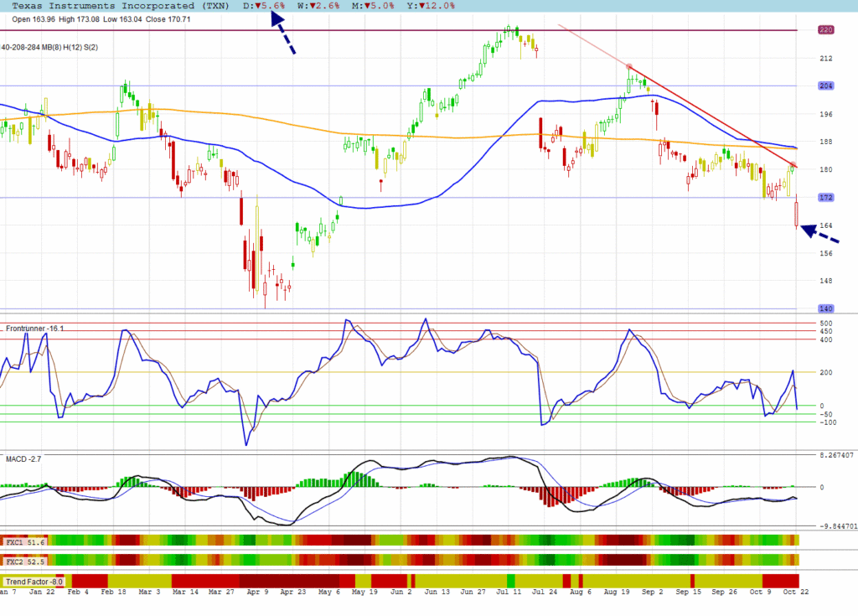Image resolution: width=858 pixels, height=616 pixels.
Task: Select the 220 price level tag
Action: point(824,29)
